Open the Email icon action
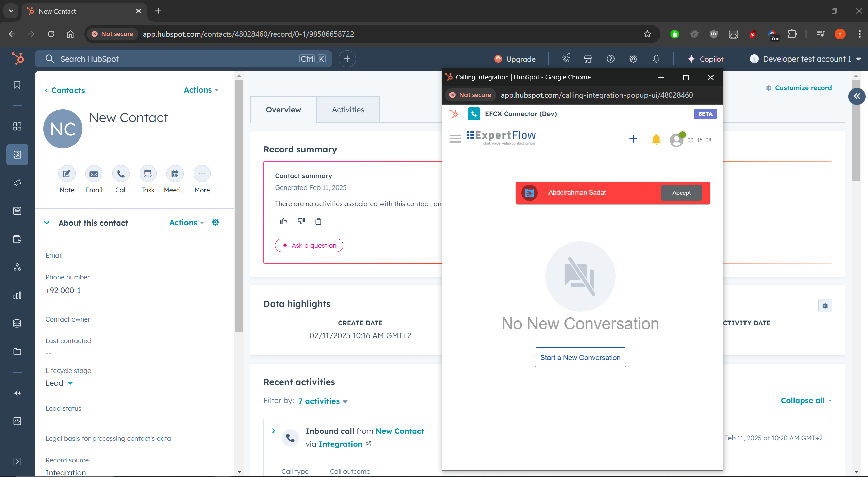This screenshot has width=868, height=477. pos(94,174)
